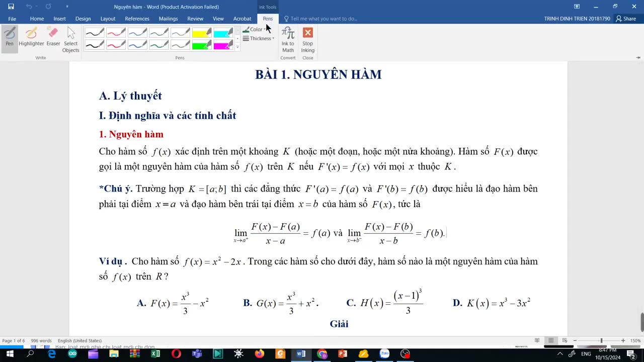644x362 pixels.
Task: Open the pen Thickness dropdown
Action: coord(259,38)
